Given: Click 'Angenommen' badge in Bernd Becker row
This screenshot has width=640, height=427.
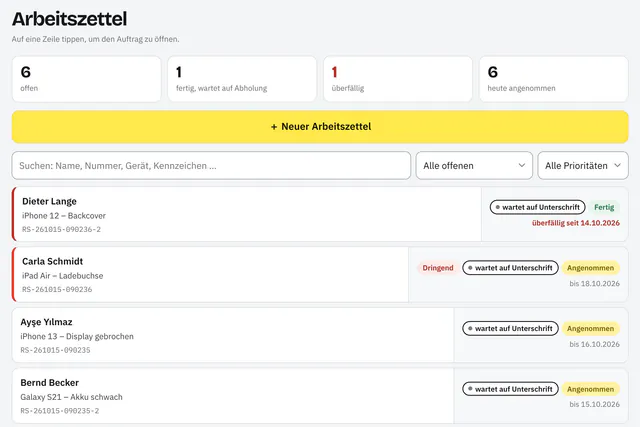Looking at the screenshot, I should coord(591,389).
